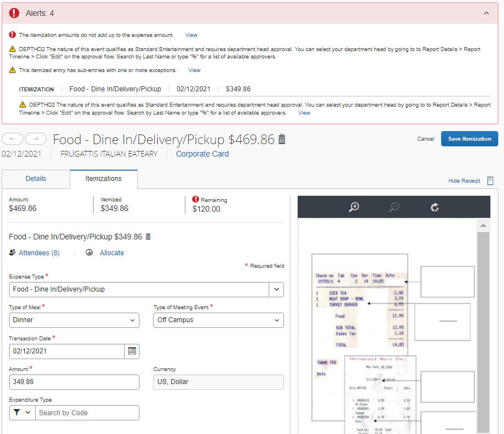This screenshot has height=434, width=504.
Task: Rotate the receipt image
Action: click(435, 208)
